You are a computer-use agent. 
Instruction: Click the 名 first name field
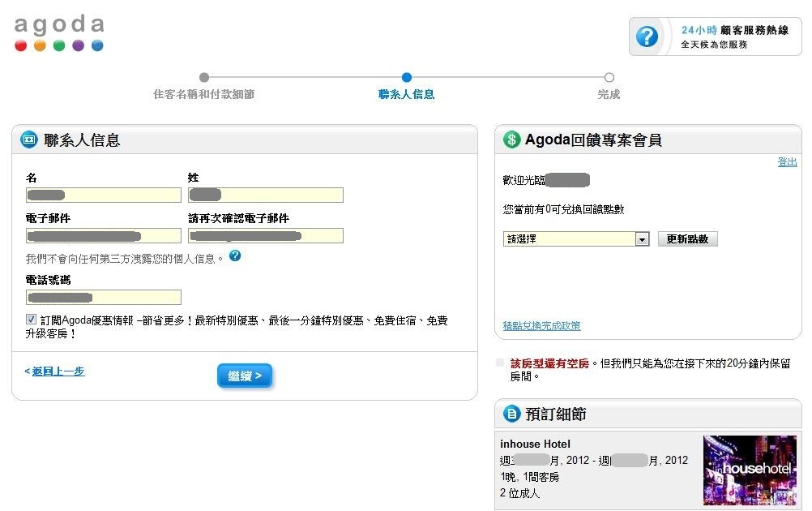pos(104,195)
